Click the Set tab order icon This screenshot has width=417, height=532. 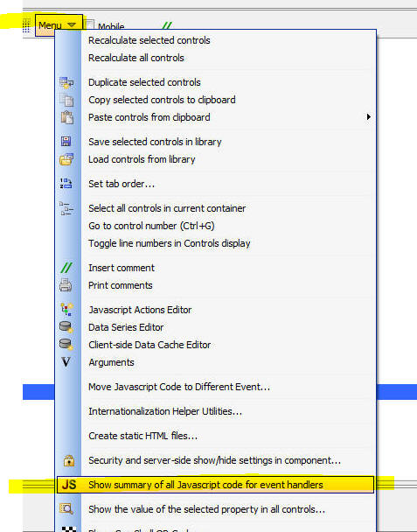tap(66, 184)
